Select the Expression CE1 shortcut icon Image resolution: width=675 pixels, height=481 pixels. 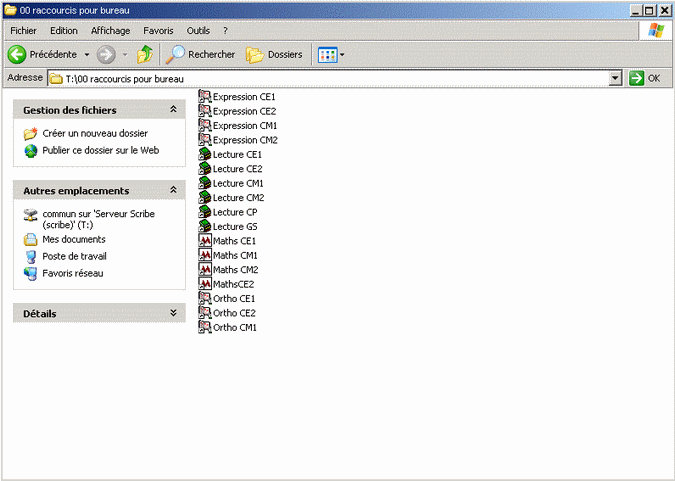(204, 96)
